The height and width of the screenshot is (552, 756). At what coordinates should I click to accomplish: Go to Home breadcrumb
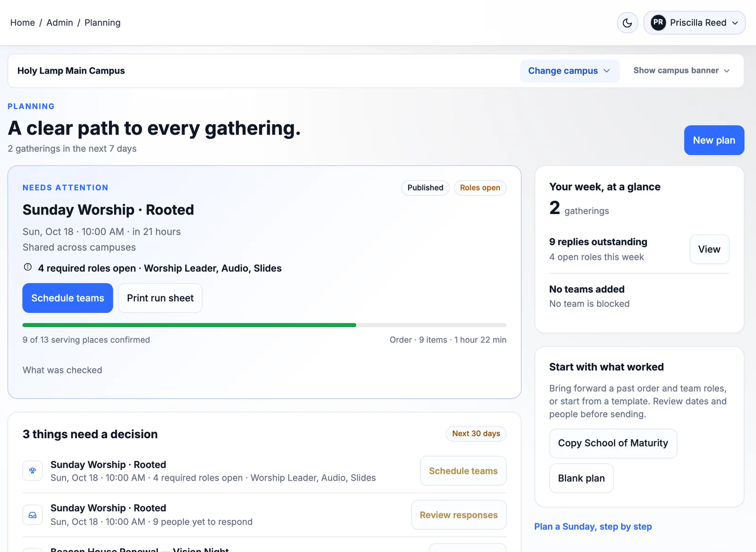click(23, 23)
